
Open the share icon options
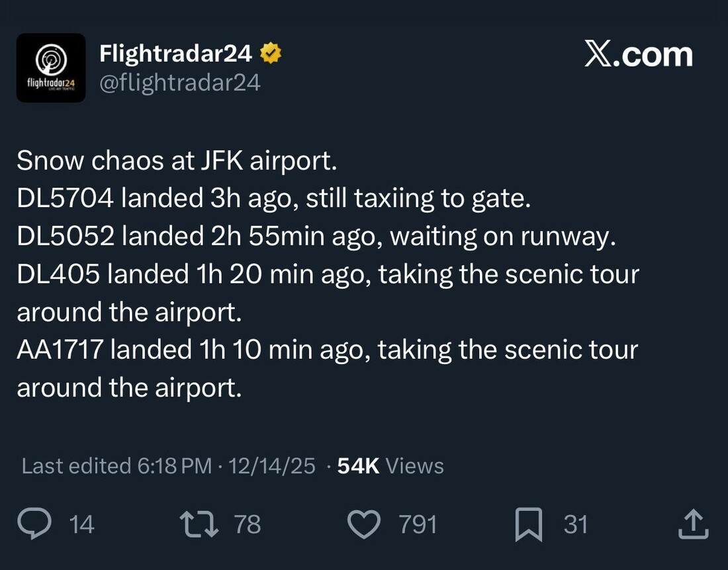click(x=694, y=524)
